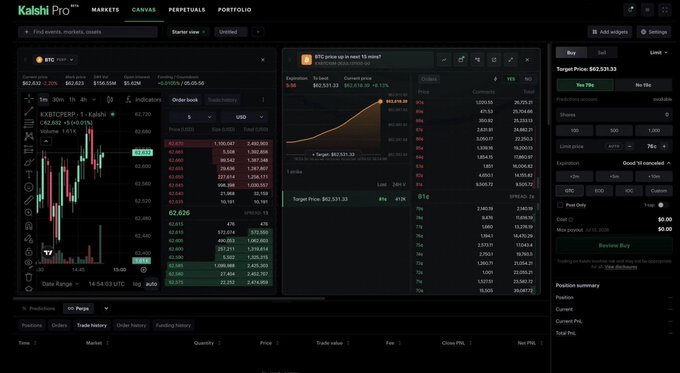Screen dimensions: 680x373
Task: Open the Starter view dropdown
Action: [x=189, y=32]
